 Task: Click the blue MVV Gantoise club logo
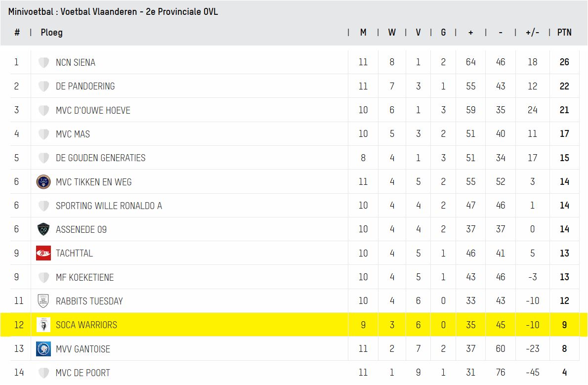point(43,349)
